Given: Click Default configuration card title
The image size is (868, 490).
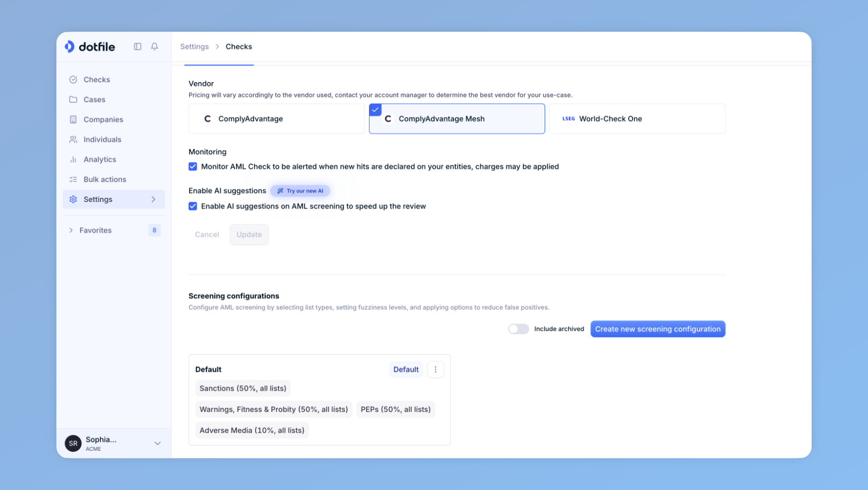Looking at the screenshot, I should coord(208,370).
